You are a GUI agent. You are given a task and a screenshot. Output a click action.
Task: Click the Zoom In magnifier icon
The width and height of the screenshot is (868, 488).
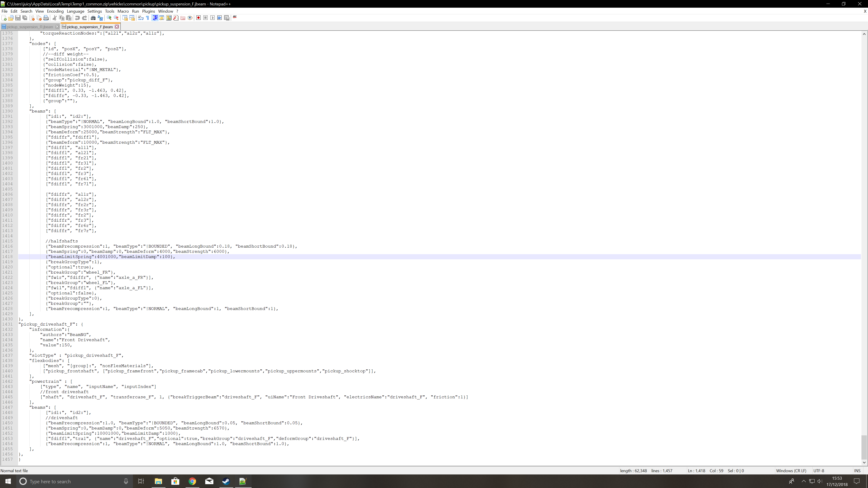click(x=109, y=18)
